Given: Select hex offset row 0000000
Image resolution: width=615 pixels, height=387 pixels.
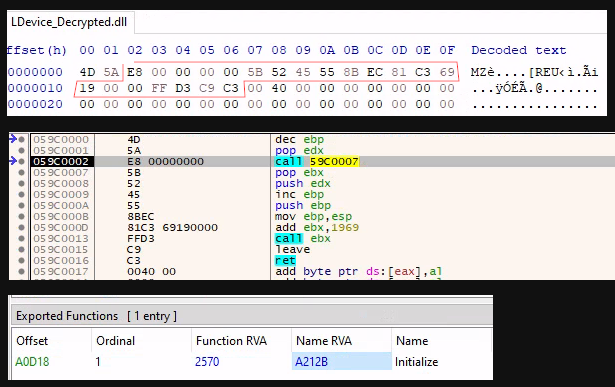Looking at the screenshot, I should [35, 72].
